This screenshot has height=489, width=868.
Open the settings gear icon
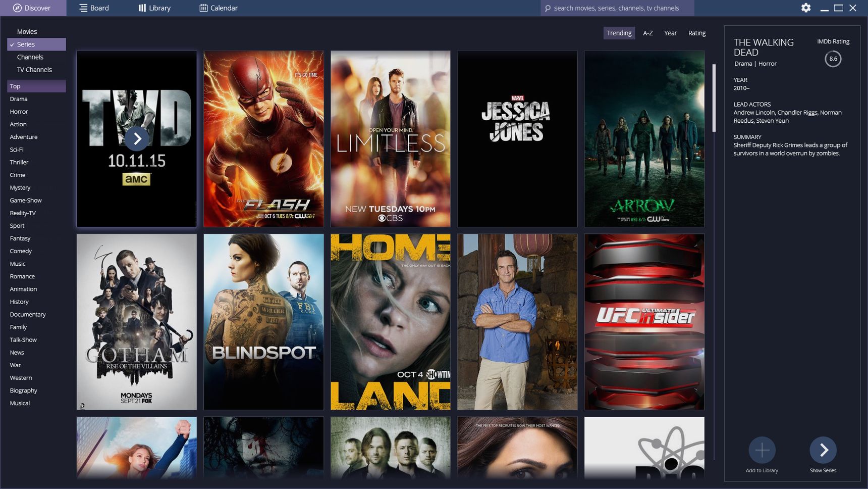(x=806, y=8)
